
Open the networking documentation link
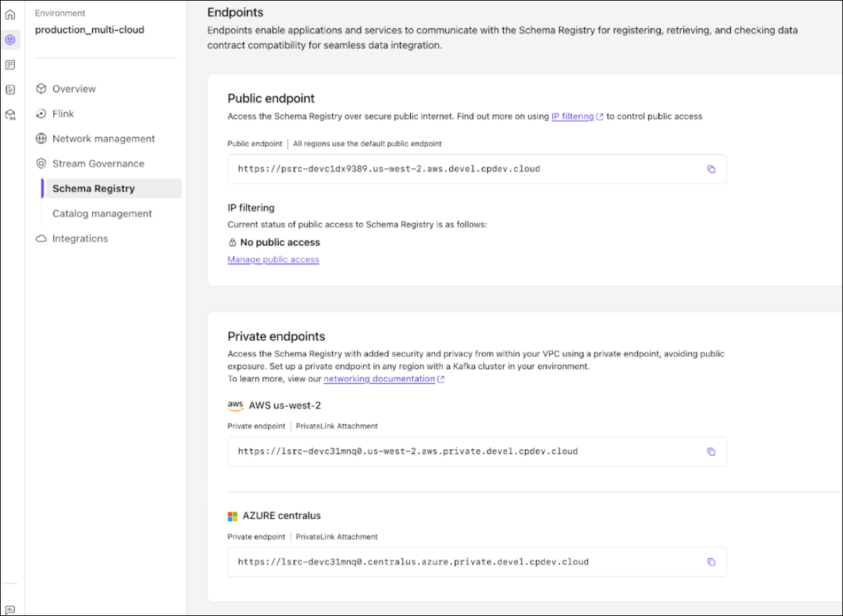[379, 379]
